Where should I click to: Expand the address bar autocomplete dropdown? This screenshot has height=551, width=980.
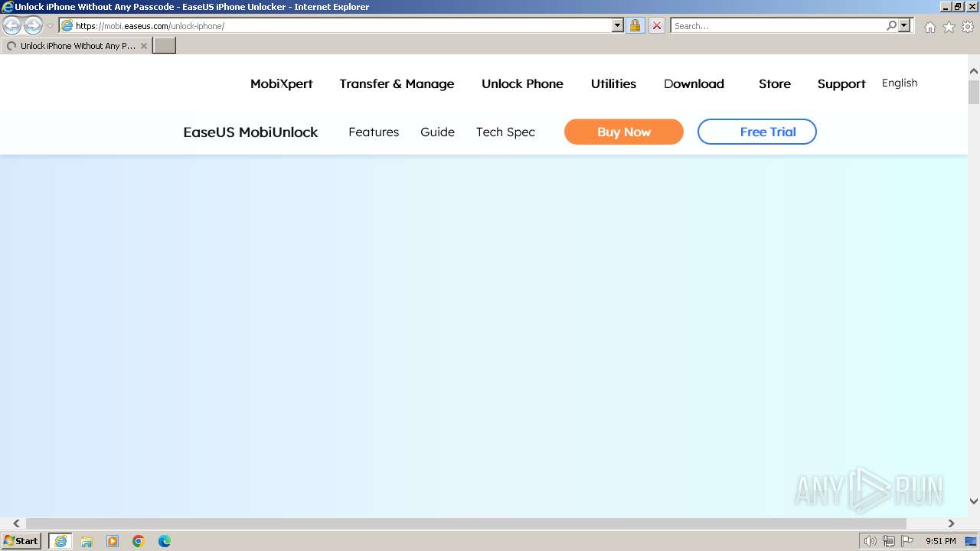point(618,26)
